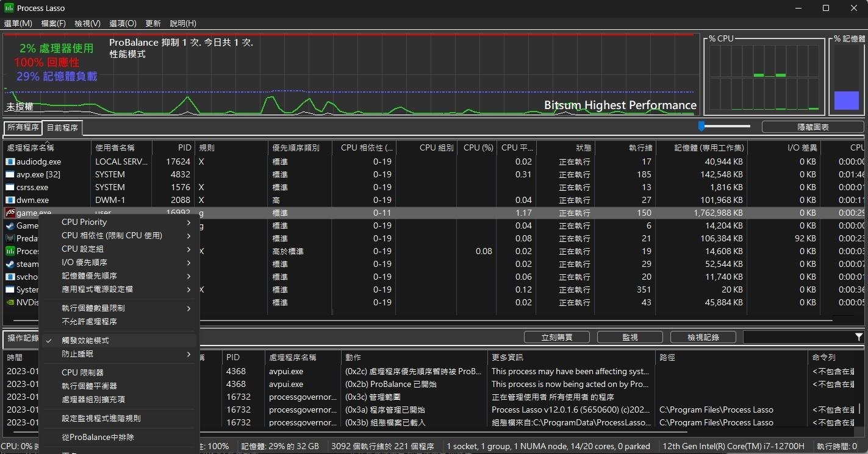
Task: Click the Predator process icon
Action: click(10, 238)
